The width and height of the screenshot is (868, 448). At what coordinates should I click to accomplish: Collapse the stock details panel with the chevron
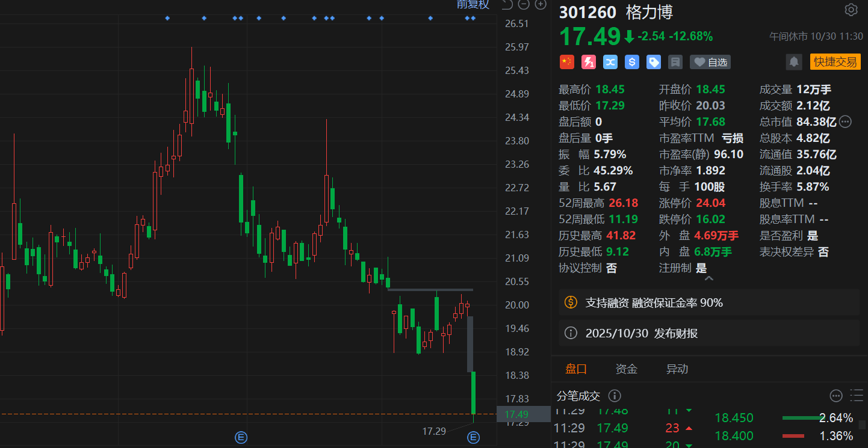click(x=708, y=279)
